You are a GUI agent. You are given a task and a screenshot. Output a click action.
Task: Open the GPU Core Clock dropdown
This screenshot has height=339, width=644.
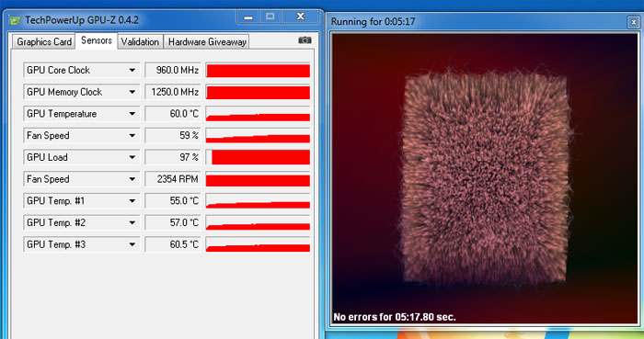pyautogui.click(x=132, y=70)
